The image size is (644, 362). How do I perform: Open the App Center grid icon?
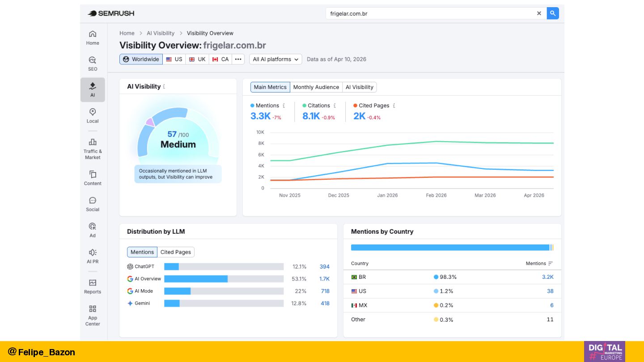(x=93, y=309)
